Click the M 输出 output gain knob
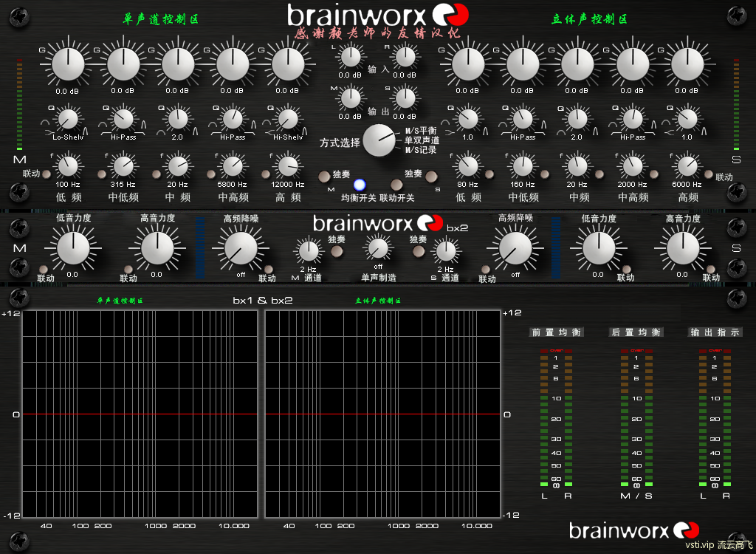The image size is (756, 554). [351, 98]
